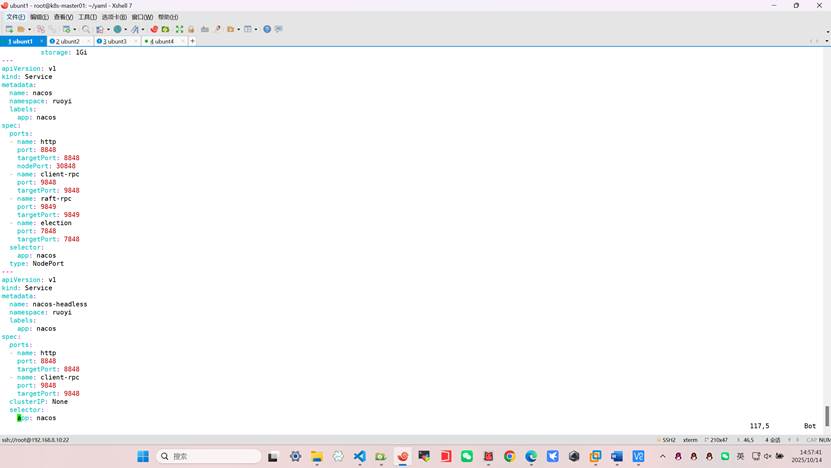Add a new tab with plus button
The height and width of the screenshot is (468, 831).
tap(192, 41)
